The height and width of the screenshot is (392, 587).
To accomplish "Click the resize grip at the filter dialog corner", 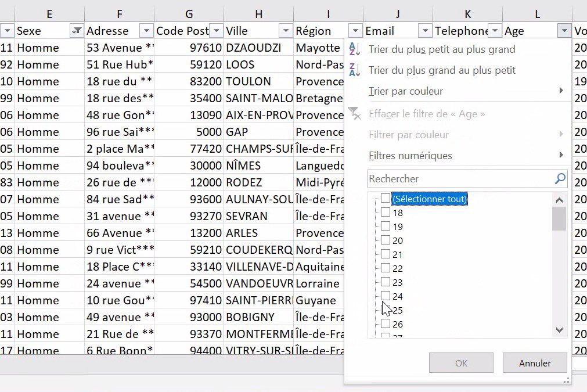I will (x=567, y=382).
